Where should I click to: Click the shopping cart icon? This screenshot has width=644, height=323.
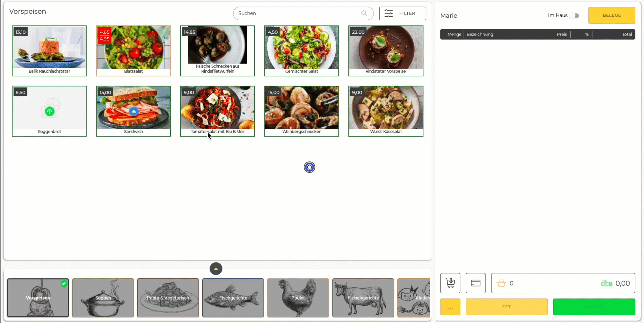coord(450,283)
